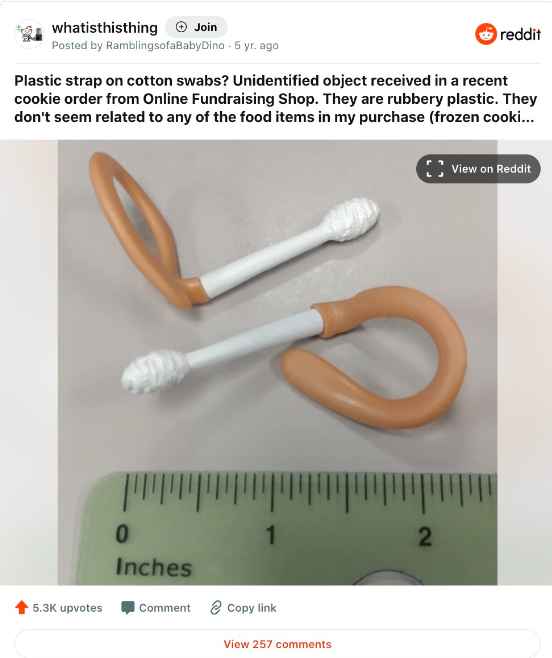
Task: Select the 'Copy link' text
Action: pyautogui.click(x=251, y=608)
